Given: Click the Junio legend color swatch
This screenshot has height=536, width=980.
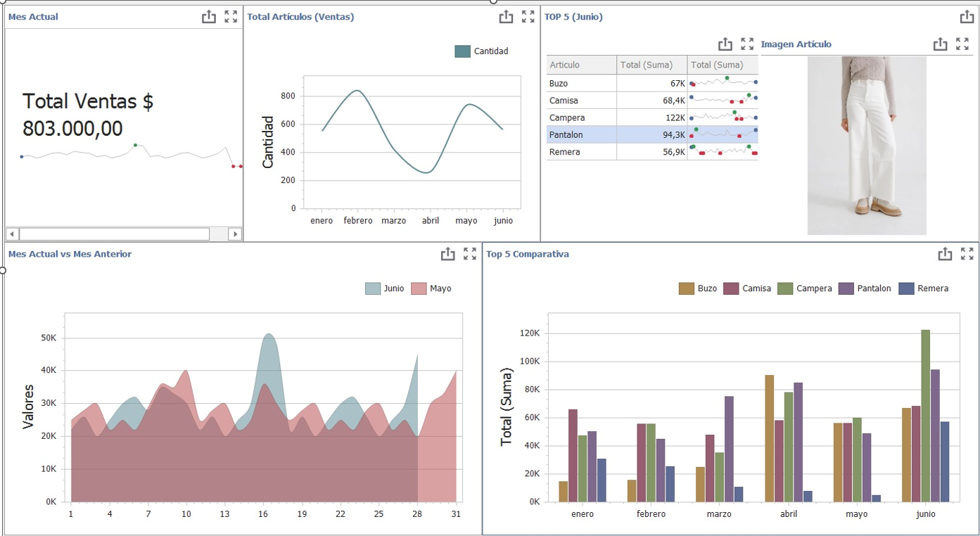Looking at the screenshot, I should coord(373,288).
